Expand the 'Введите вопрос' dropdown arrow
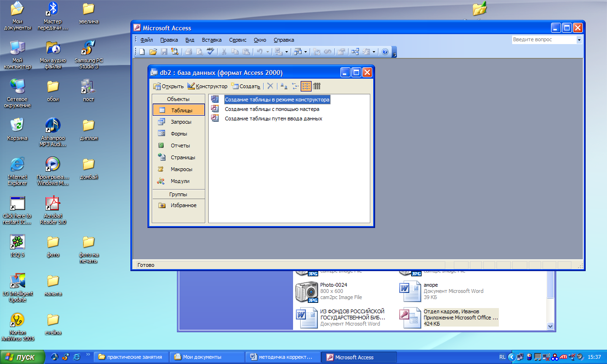607x364 pixels. tap(579, 40)
